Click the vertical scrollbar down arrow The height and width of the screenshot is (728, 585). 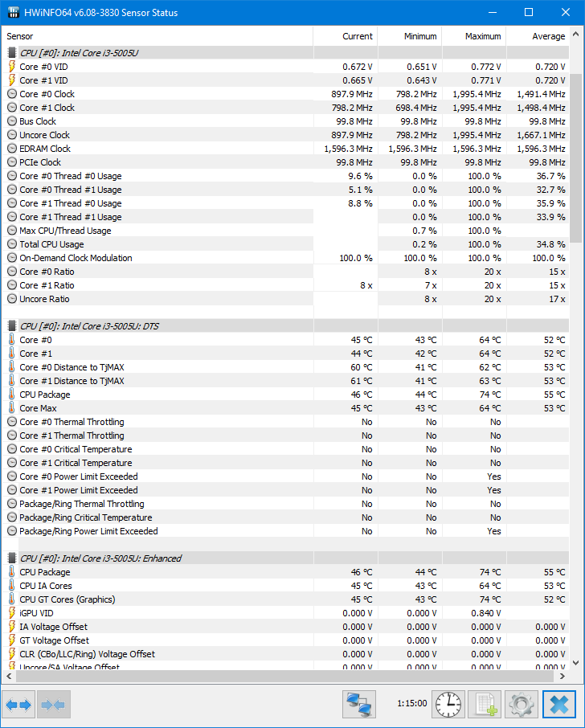pos(575,663)
